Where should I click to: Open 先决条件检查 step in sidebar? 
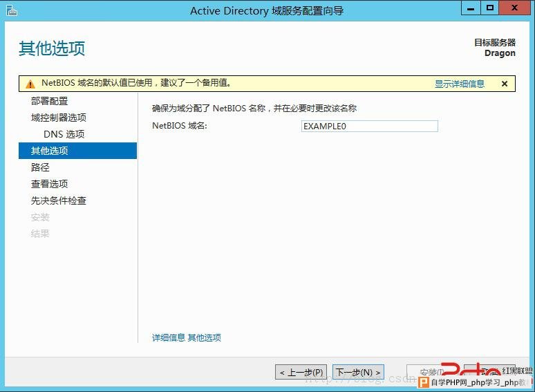point(58,200)
